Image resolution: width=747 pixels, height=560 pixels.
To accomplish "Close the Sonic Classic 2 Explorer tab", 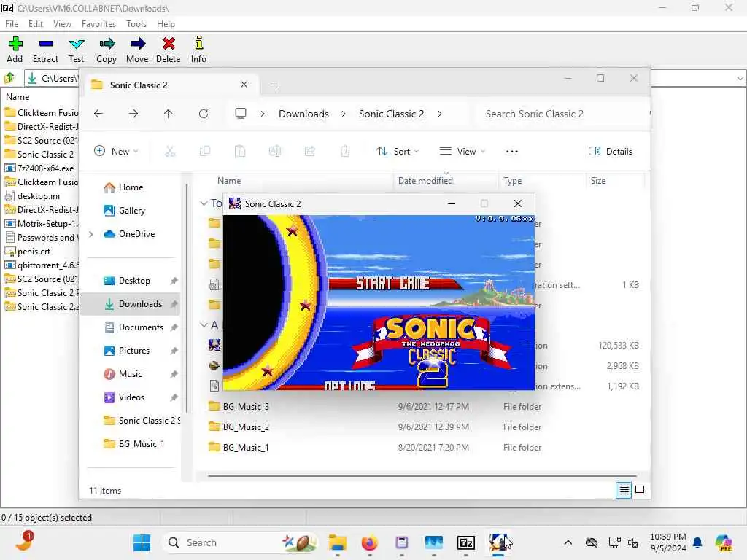I will click(x=244, y=85).
